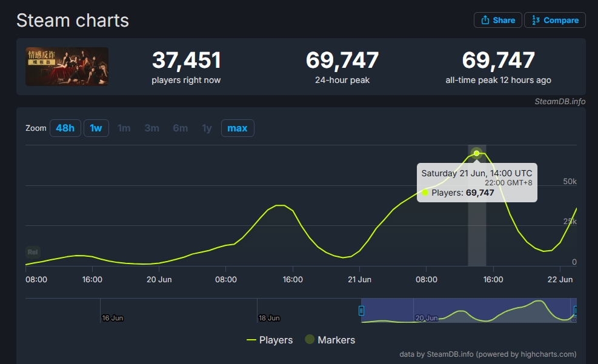Open the SteamDB.info link above the chart
598x364 pixels.
(x=560, y=101)
